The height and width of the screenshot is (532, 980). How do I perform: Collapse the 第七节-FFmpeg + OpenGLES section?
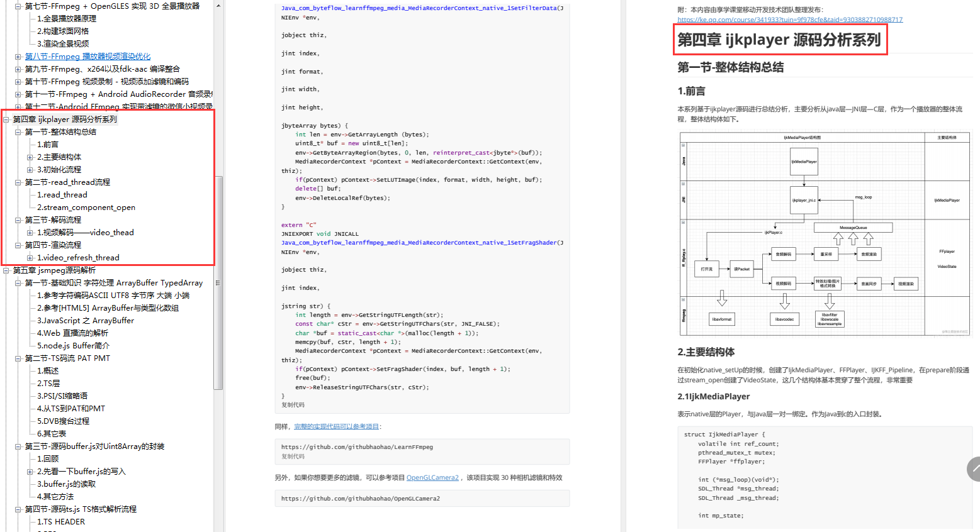click(18, 6)
